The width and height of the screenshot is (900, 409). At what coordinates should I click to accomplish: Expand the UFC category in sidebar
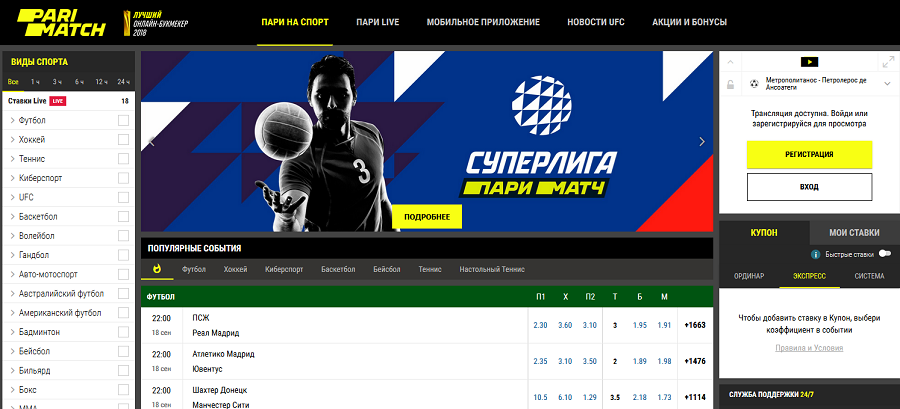(x=12, y=197)
